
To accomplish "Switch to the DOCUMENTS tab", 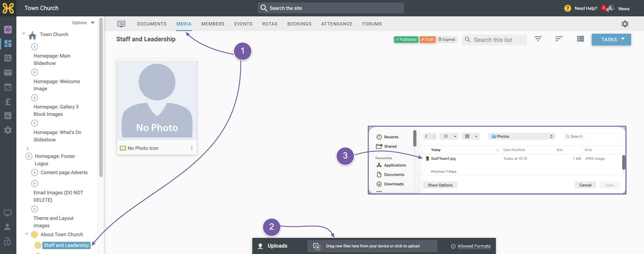I will pyautogui.click(x=152, y=24).
